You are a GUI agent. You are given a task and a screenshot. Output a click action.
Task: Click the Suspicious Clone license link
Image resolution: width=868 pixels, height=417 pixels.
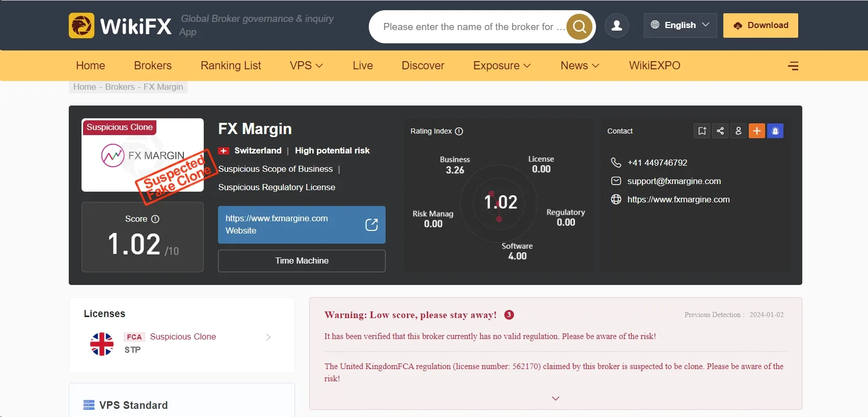183,337
